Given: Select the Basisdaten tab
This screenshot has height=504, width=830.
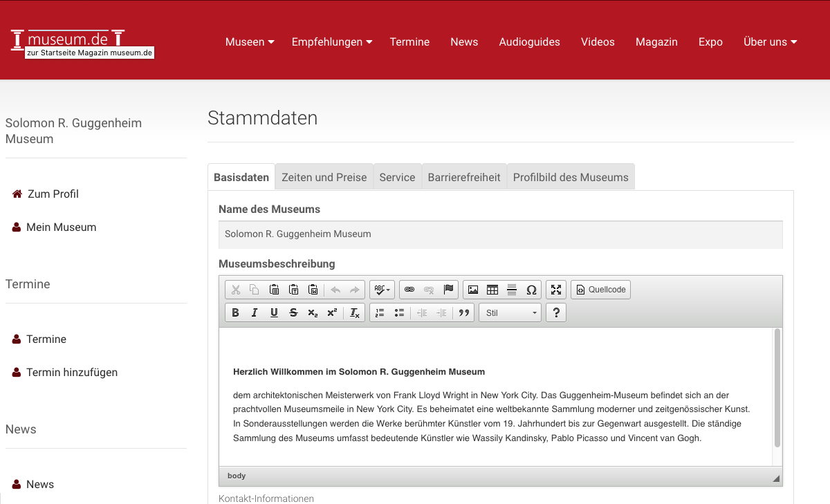Looking at the screenshot, I should click(241, 177).
